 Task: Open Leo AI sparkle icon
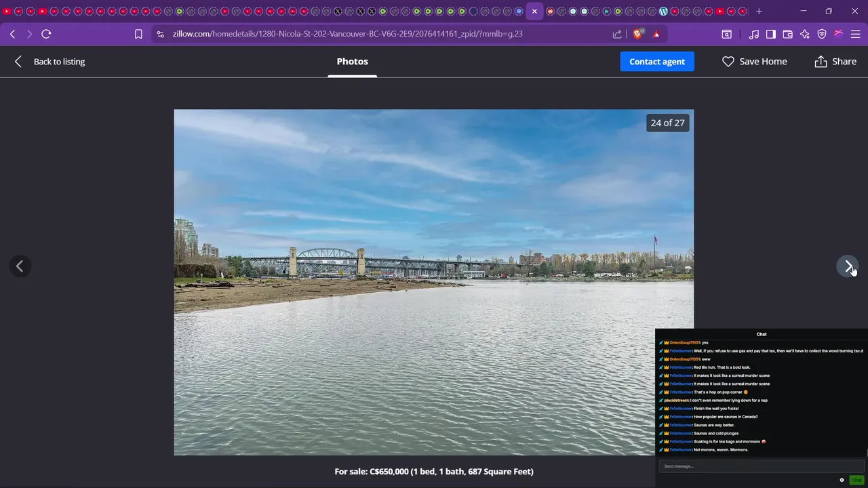[x=805, y=34]
